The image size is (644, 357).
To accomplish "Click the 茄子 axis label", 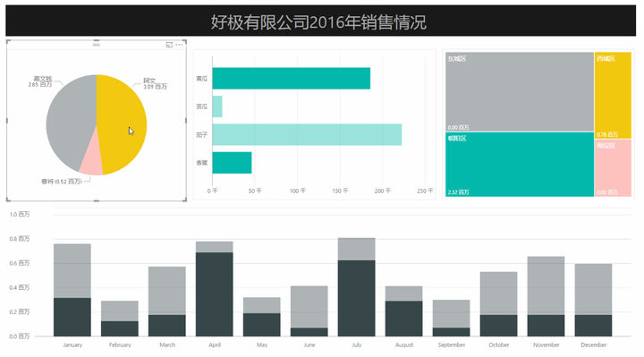I will [201, 135].
